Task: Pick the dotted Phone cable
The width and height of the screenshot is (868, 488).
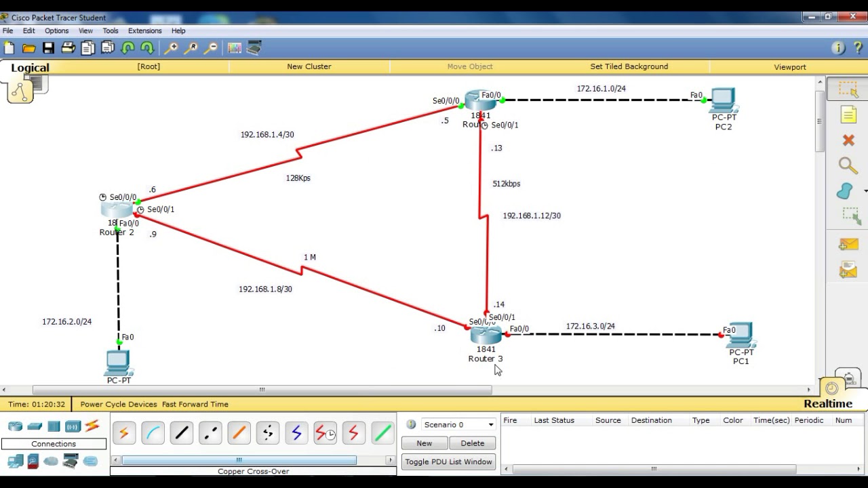Action: 268,432
